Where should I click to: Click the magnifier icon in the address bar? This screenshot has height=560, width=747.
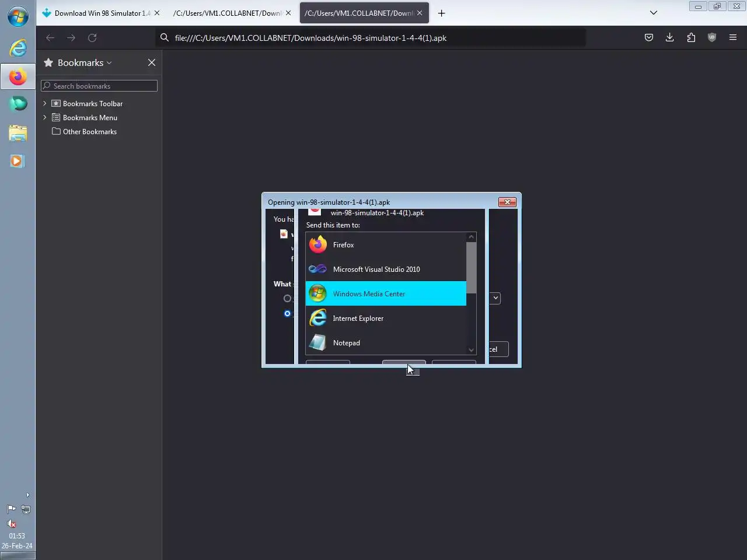coord(165,38)
